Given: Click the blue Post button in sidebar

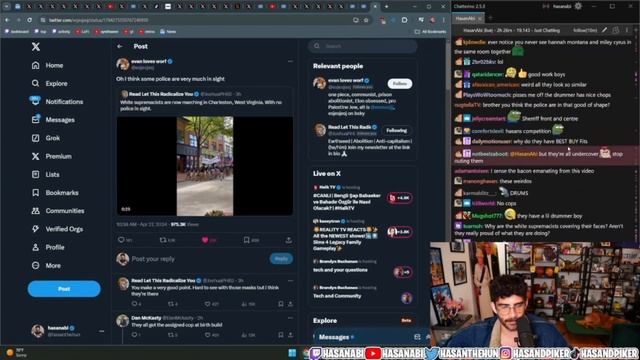Looking at the screenshot, I should (x=64, y=289).
